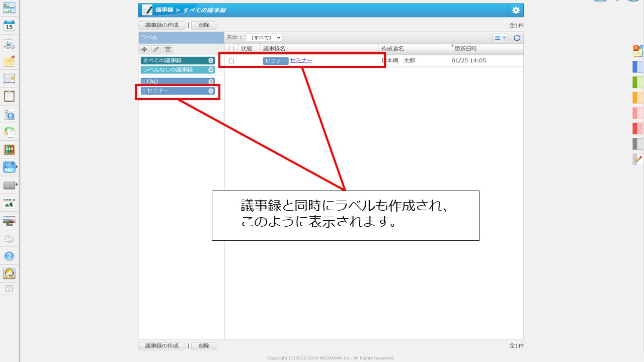Screen dimensions: 644x362
Task: Click top 議事録の作成 button
Action: [x=162, y=25]
